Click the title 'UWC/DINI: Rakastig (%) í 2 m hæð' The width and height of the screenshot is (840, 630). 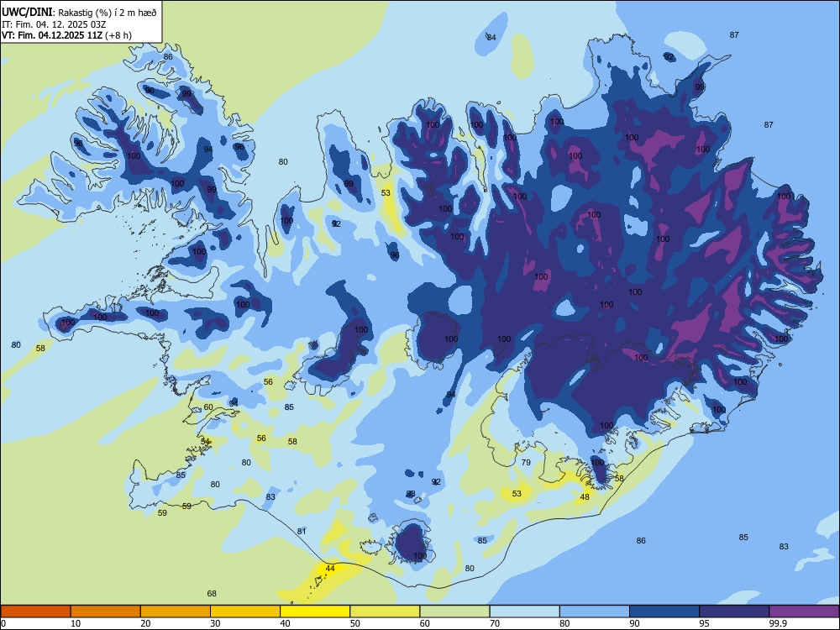(79, 13)
